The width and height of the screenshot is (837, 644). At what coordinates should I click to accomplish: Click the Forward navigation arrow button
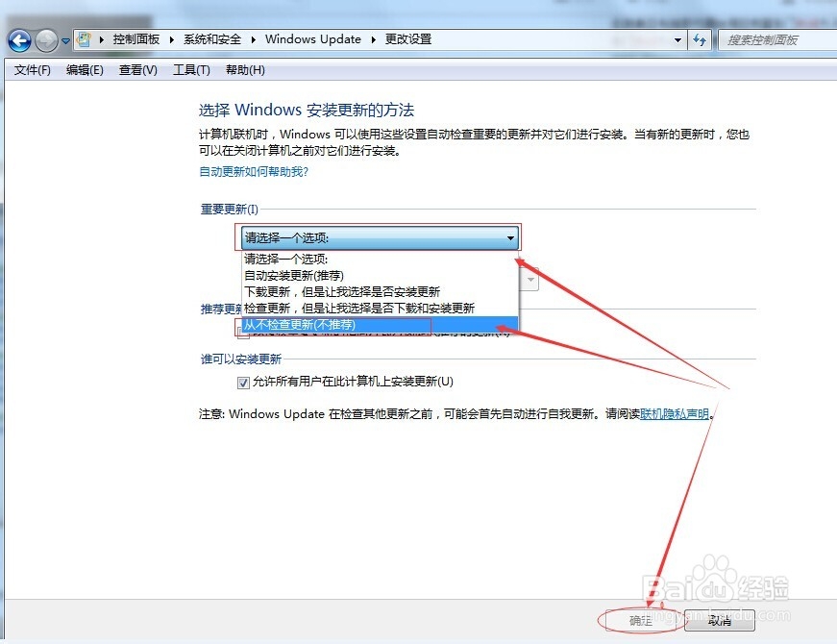point(46,40)
